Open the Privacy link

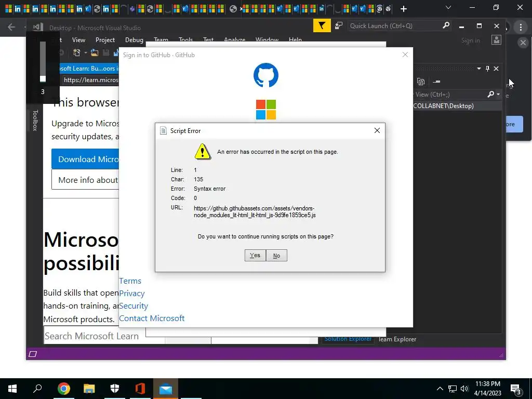pos(131,293)
